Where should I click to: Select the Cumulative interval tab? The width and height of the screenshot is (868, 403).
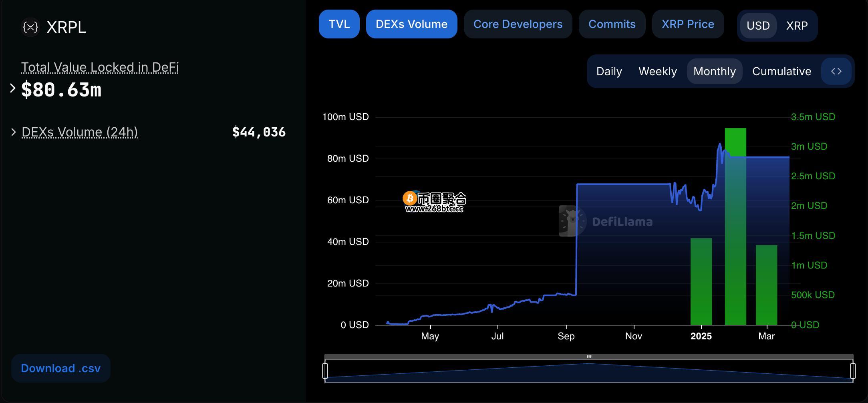pyautogui.click(x=782, y=71)
